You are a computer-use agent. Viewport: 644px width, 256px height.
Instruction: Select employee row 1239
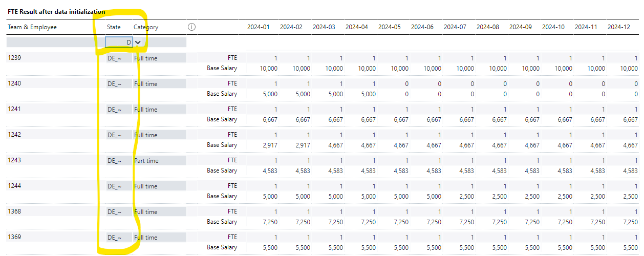14,58
